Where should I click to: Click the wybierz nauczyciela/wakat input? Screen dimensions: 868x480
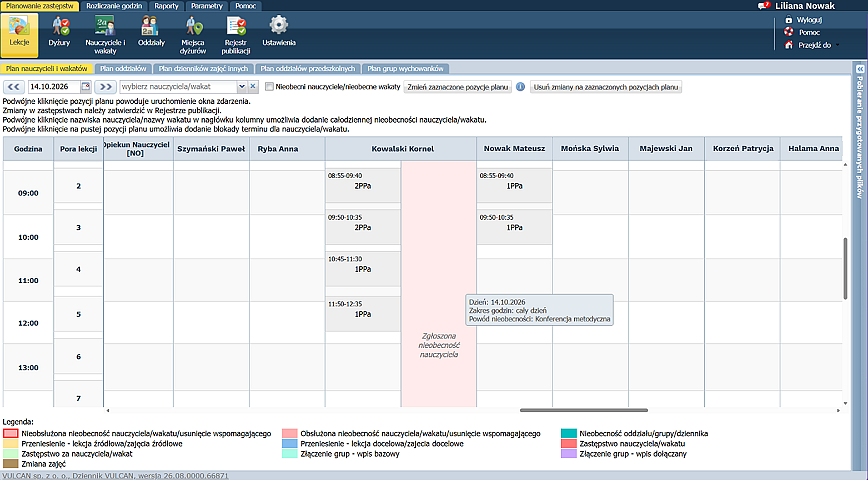(178, 86)
